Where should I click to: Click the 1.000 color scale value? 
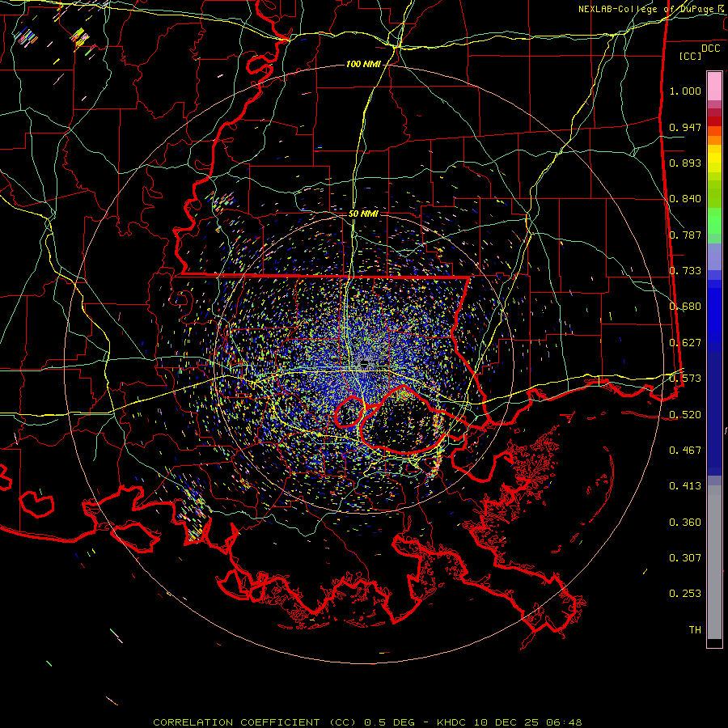coord(685,91)
